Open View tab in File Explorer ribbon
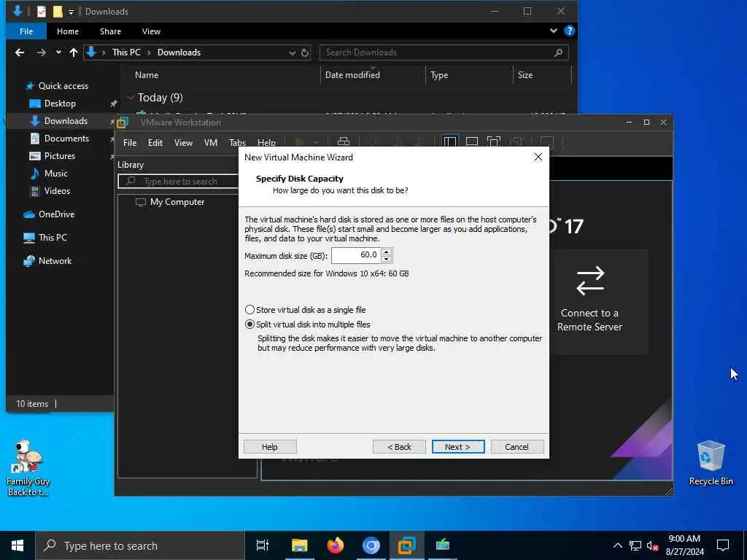Image resolution: width=747 pixels, height=560 pixels. [x=151, y=31]
